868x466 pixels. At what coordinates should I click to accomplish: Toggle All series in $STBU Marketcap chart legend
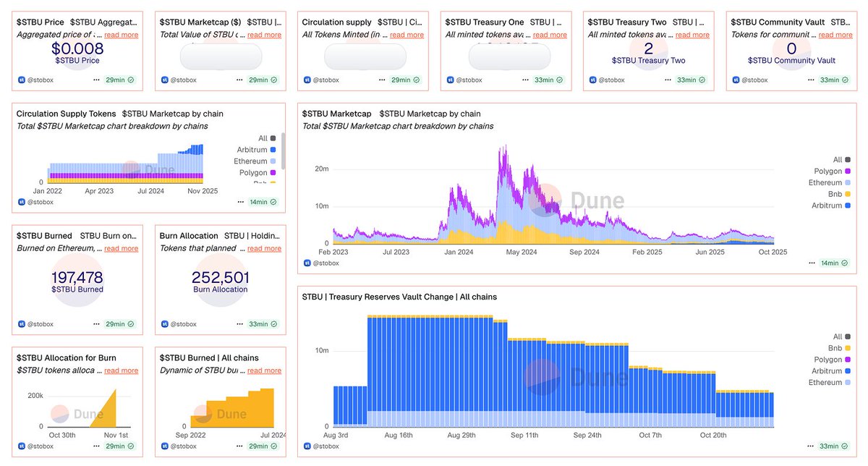(x=841, y=160)
